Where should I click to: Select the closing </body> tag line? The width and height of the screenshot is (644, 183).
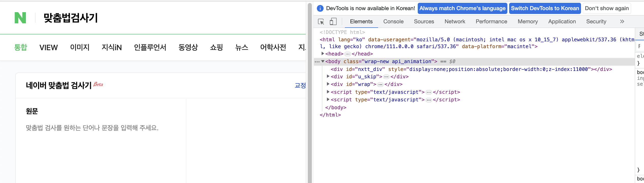(x=336, y=107)
